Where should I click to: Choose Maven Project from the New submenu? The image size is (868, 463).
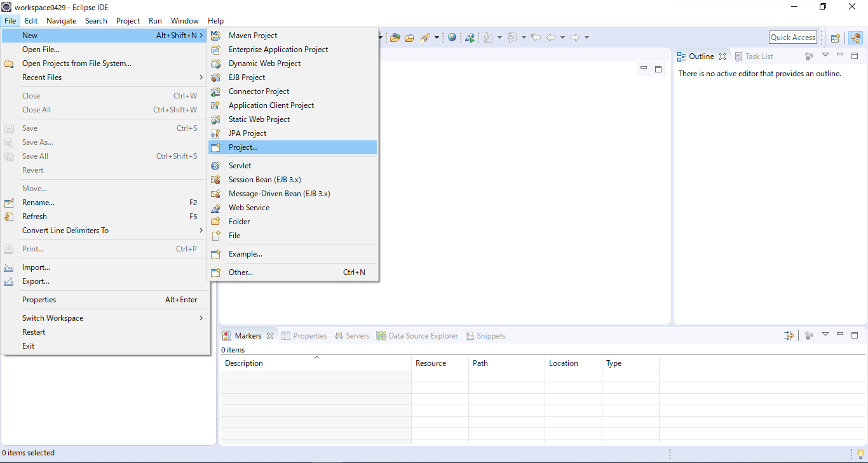coord(293,36)
